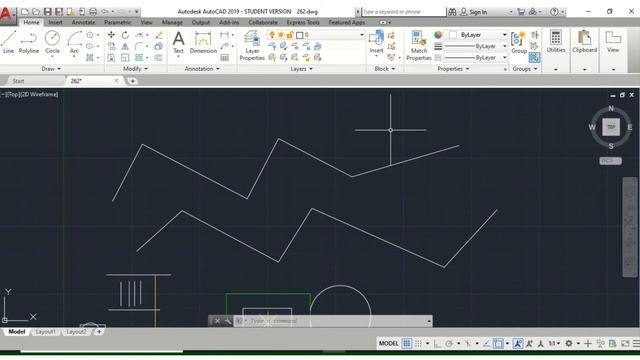Expand the Modify panel
Image resolution: width=640 pixels, height=360 pixels.
click(136, 69)
